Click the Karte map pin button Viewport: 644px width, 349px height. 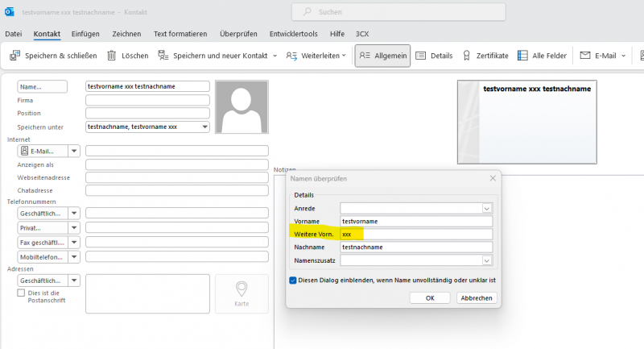click(242, 293)
